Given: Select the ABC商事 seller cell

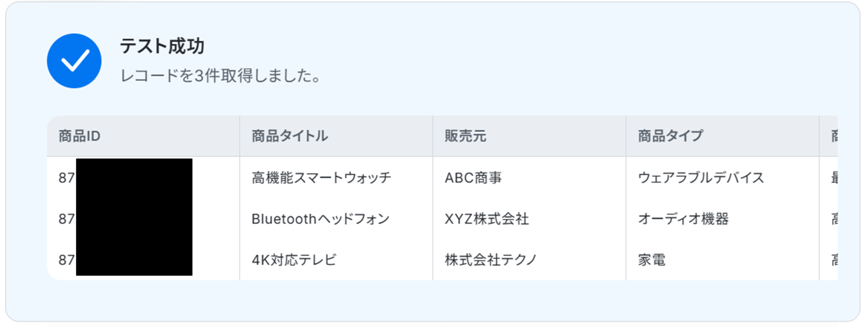Looking at the screenshot, I should coord(473,178).
